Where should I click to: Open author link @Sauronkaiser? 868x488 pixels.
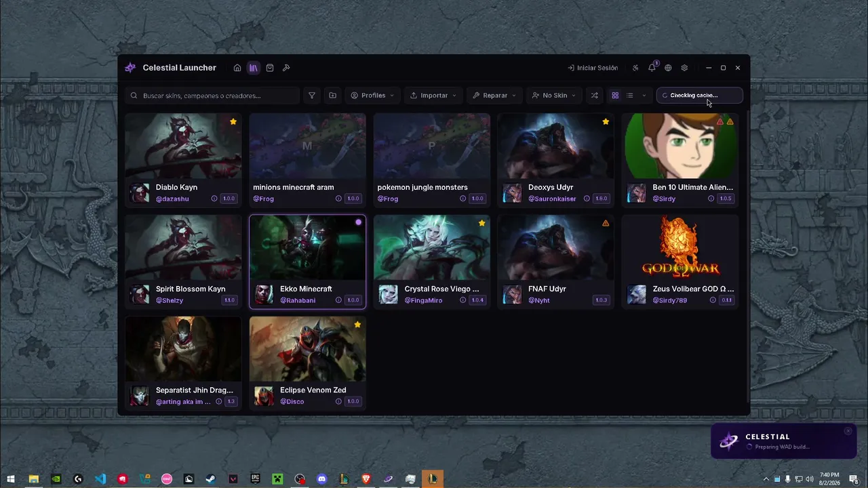click(x=552, y=199)
